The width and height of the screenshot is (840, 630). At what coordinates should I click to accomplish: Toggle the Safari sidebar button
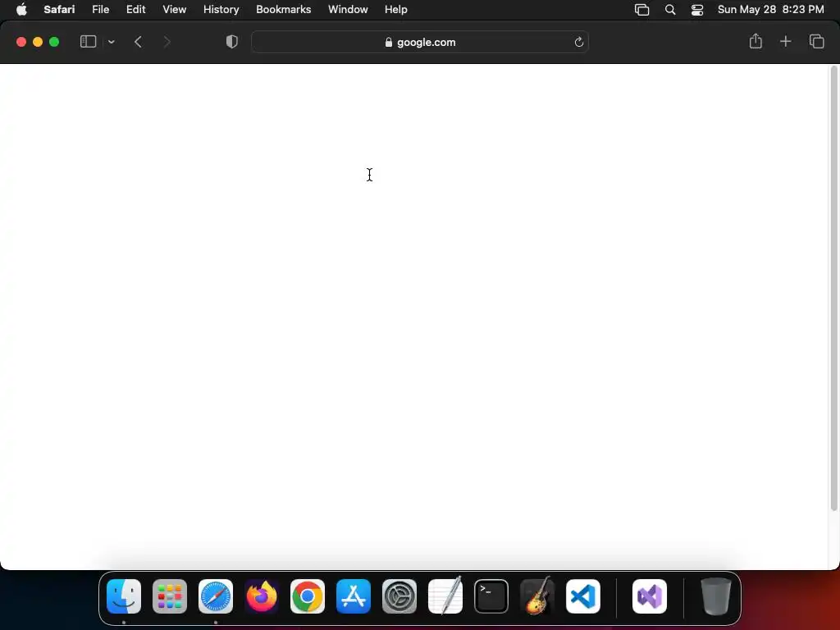click(x=88, y=42)
